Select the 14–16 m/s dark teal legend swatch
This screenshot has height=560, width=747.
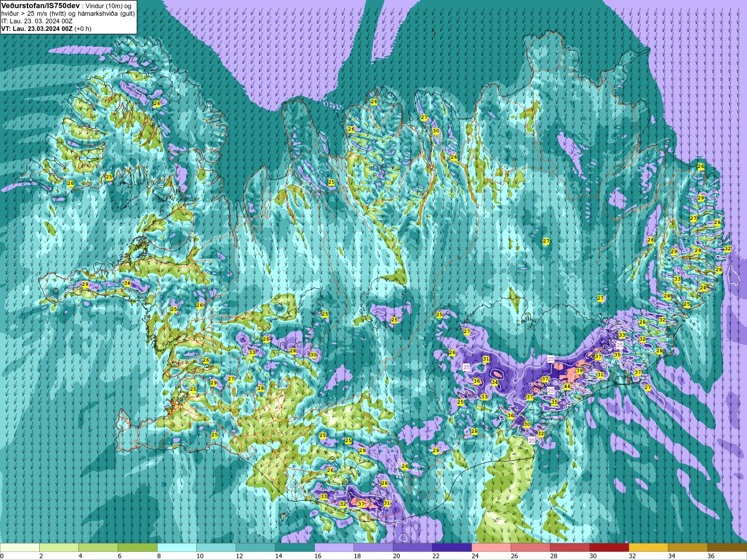[x=295, y=548]
